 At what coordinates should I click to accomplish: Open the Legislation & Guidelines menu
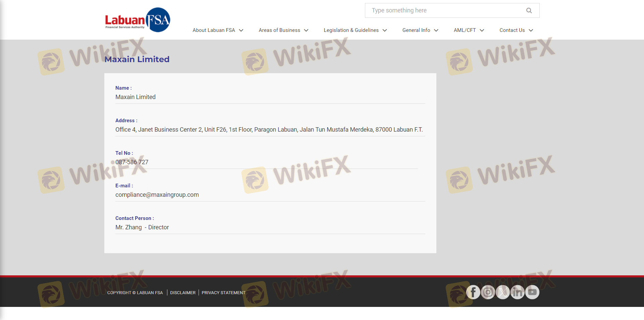351,30
